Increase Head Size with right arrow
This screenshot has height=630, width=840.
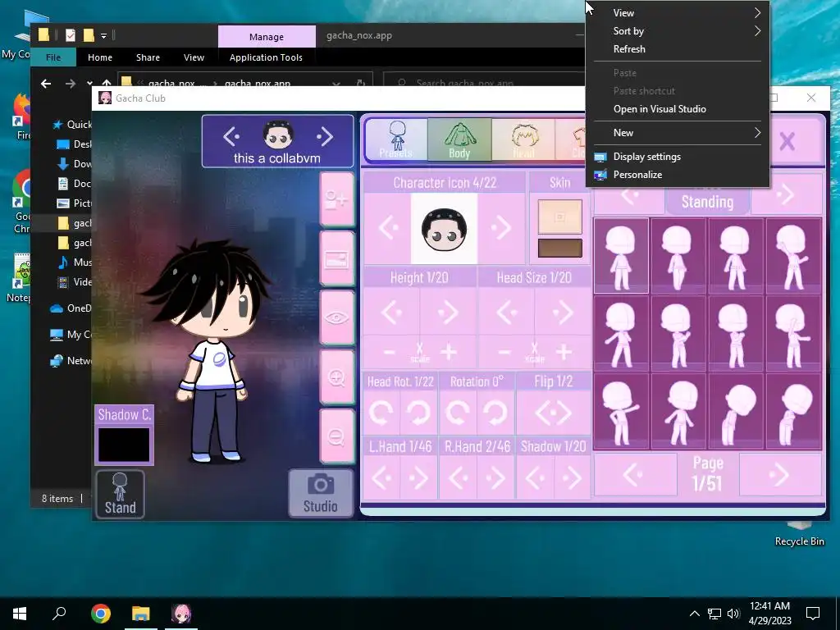(x=563, y=312)
